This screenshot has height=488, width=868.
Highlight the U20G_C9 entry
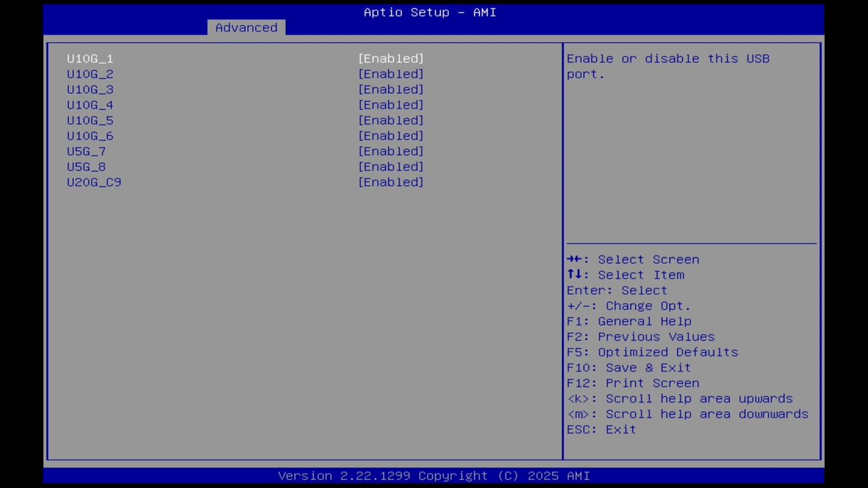[94, 182]
